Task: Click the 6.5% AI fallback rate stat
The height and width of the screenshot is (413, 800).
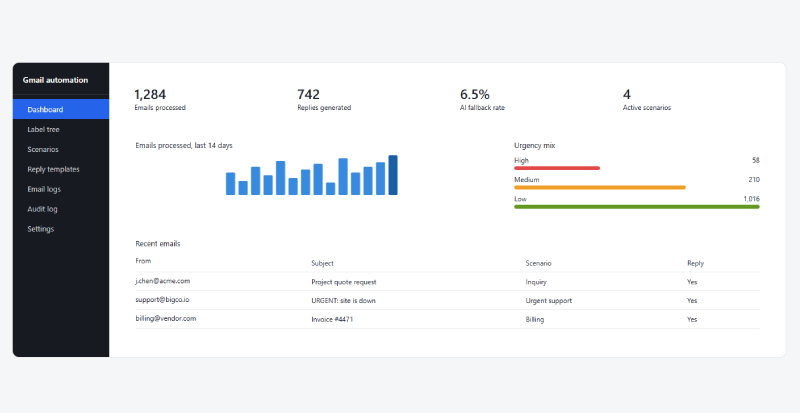Action: 483,100
